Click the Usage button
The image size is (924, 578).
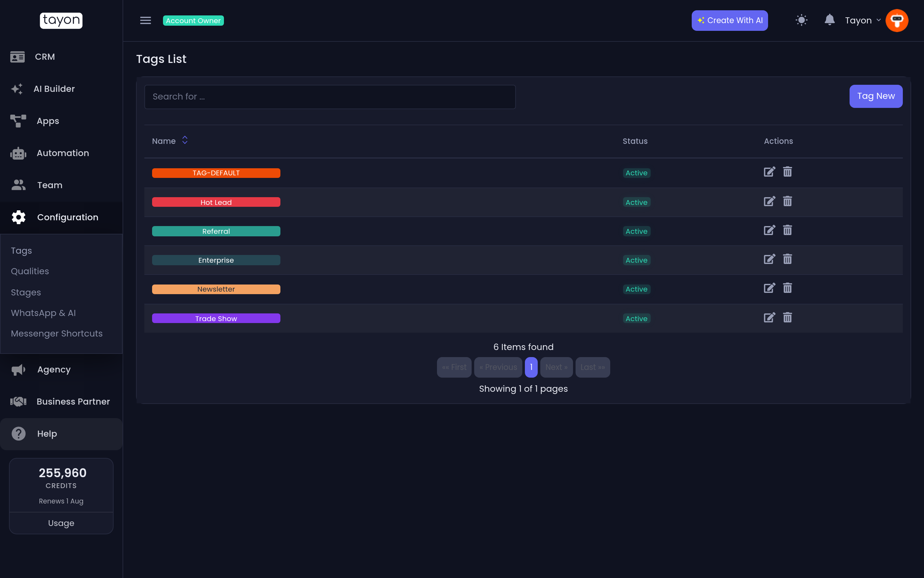pos(61,523)
